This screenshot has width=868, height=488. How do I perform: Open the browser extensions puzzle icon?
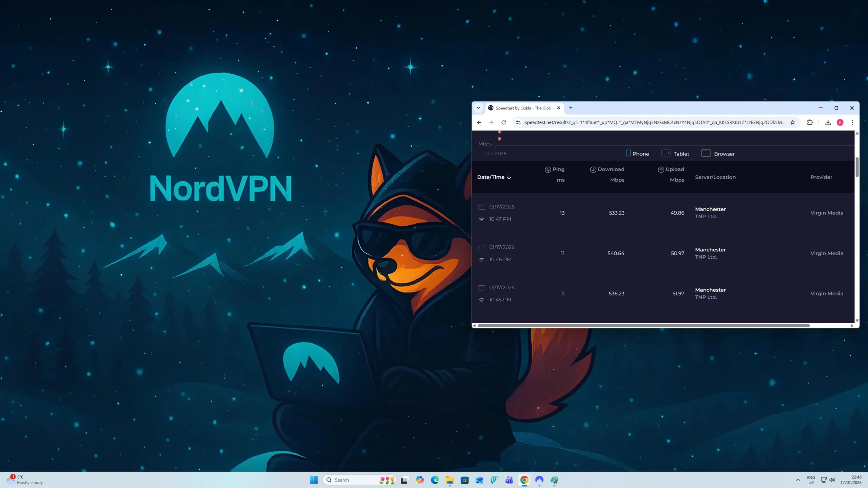pos(810,122)
